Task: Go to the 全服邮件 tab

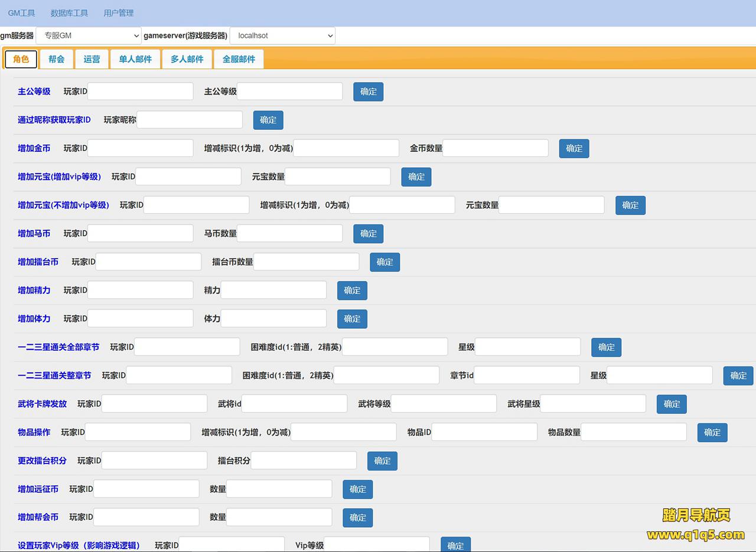Action: 239,59
